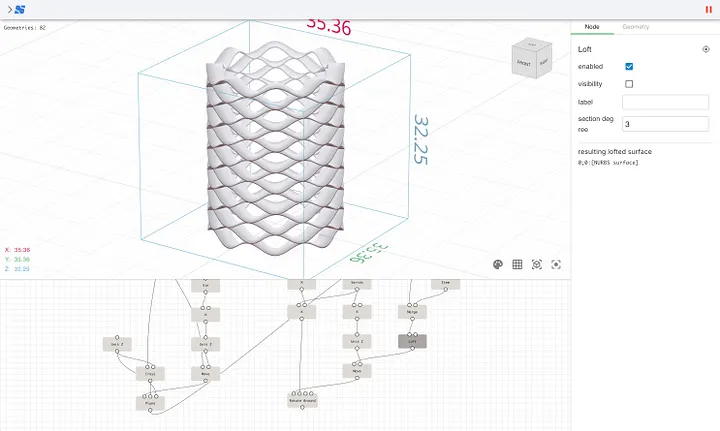This screenshot has height=431, width=720.
Task: Click the FRONT face of the view cube
Action: tap(523, 63)
